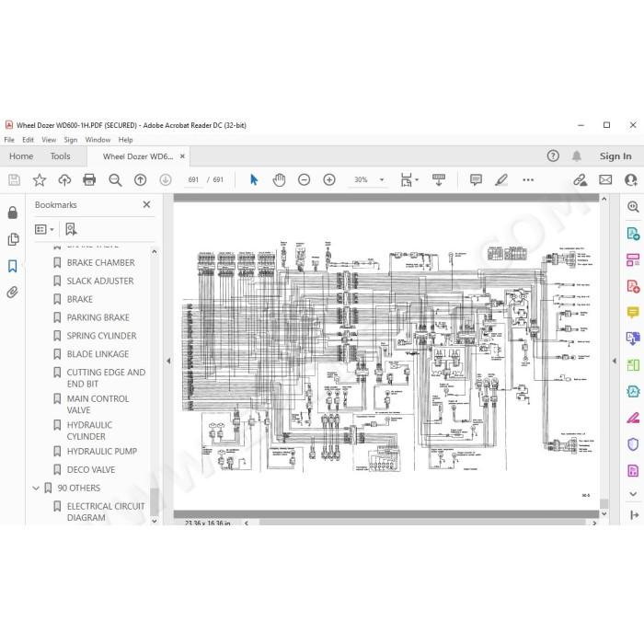Open Create PDF tool in right pane
This screenshot has width=644, height=644.
[633, 286]
